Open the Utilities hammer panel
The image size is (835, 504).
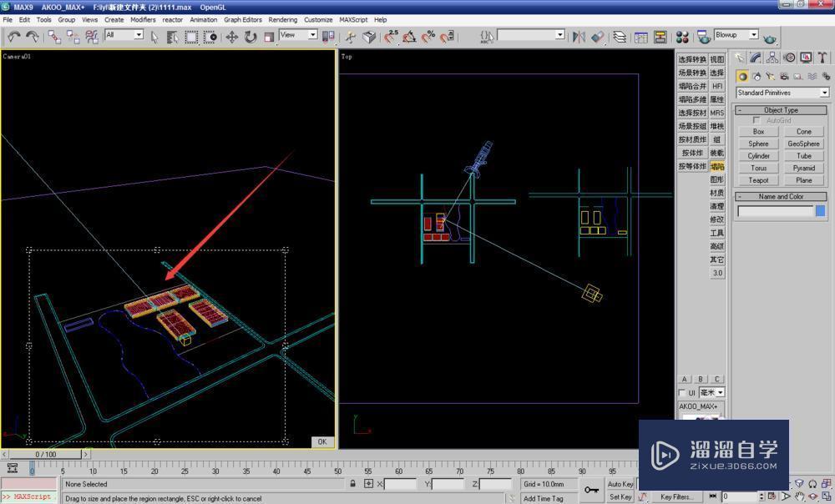coord(822,58)
